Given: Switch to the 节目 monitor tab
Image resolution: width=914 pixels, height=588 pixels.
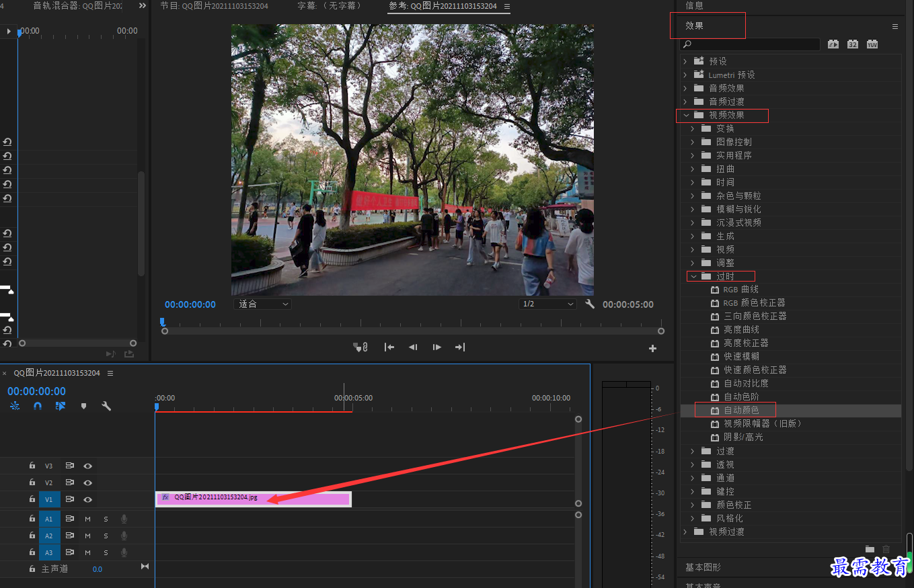Looking at the screenshot, I should coord(214,5).
